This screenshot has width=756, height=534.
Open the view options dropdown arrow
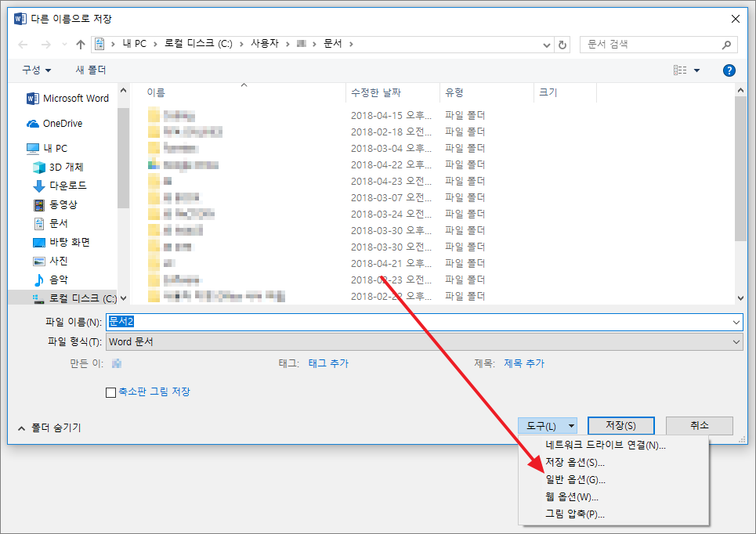pos(696,70)
